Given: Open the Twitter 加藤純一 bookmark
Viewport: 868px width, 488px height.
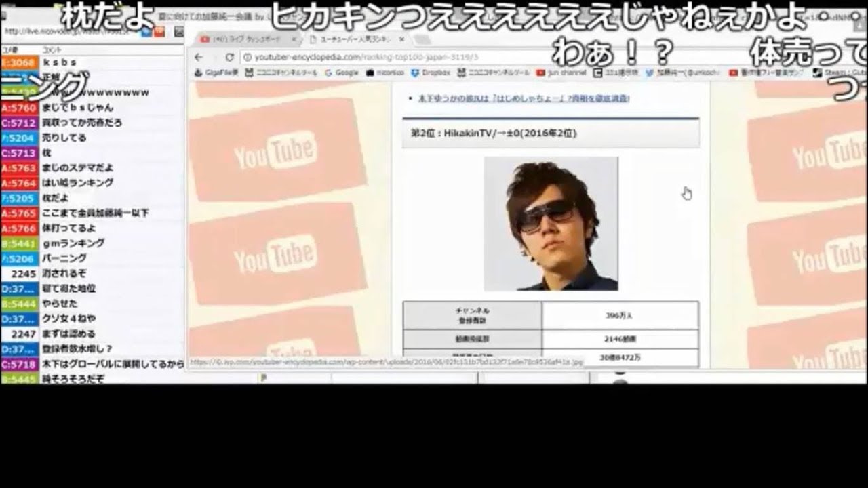Looking at the screenshot, I should click(x=682, y=73).
